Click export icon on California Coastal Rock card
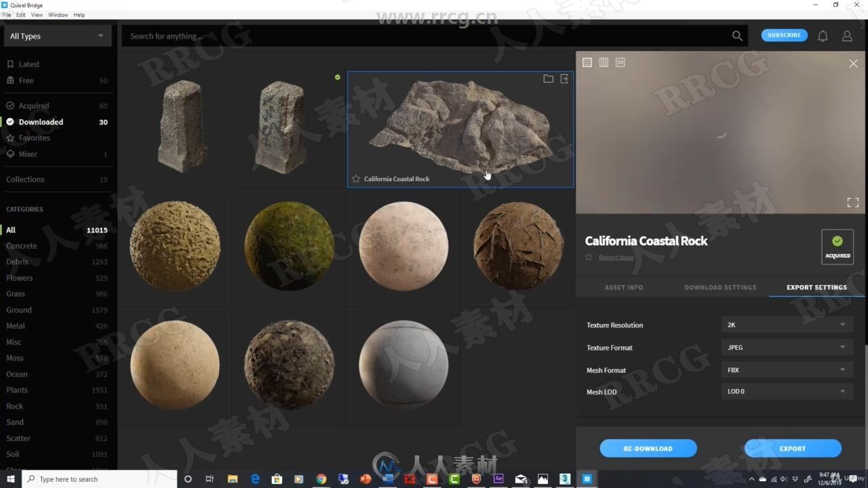This screenshot has width=868, height=488. (x=564, y=79)
